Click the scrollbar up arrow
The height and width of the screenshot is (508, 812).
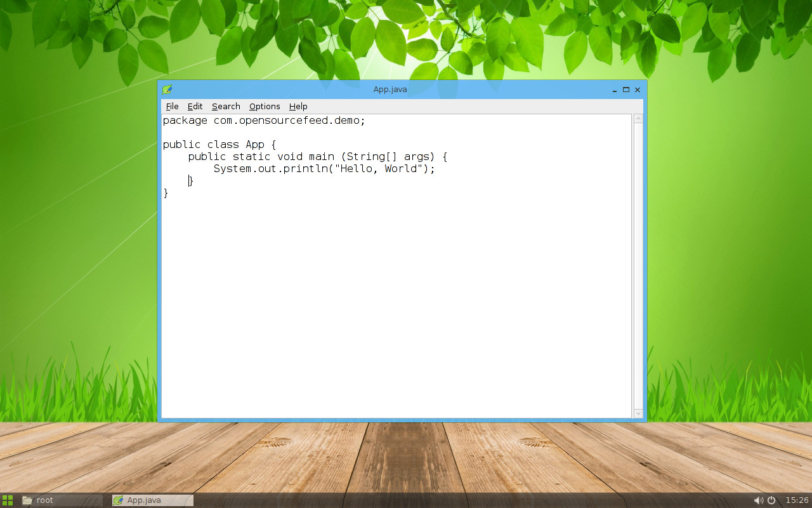[638, 117]
